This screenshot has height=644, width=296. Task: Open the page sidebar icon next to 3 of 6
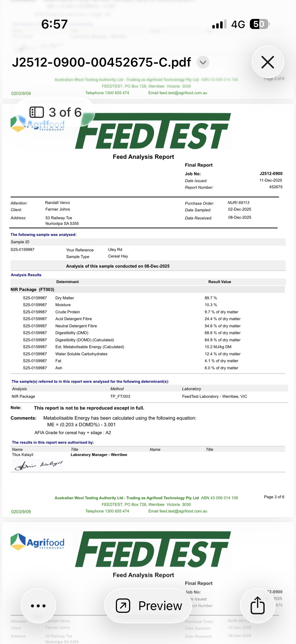[x=37, y=112]
